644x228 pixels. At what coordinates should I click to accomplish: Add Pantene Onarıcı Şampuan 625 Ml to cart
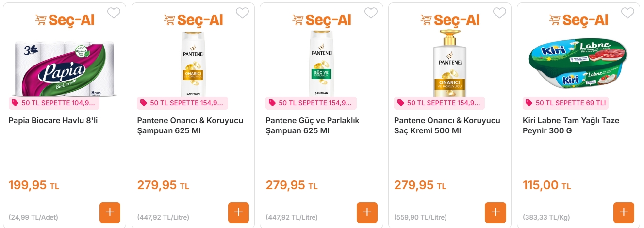point(238,212)
